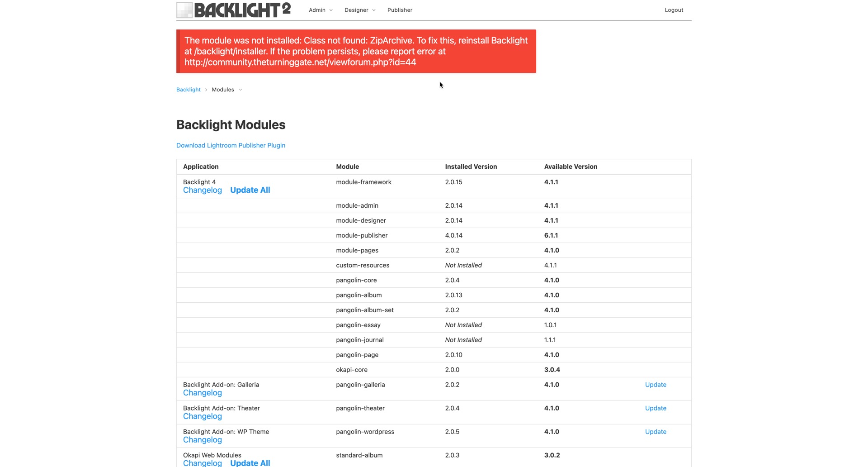
Task: Select the module-framework cell
Action: [363, 182]
